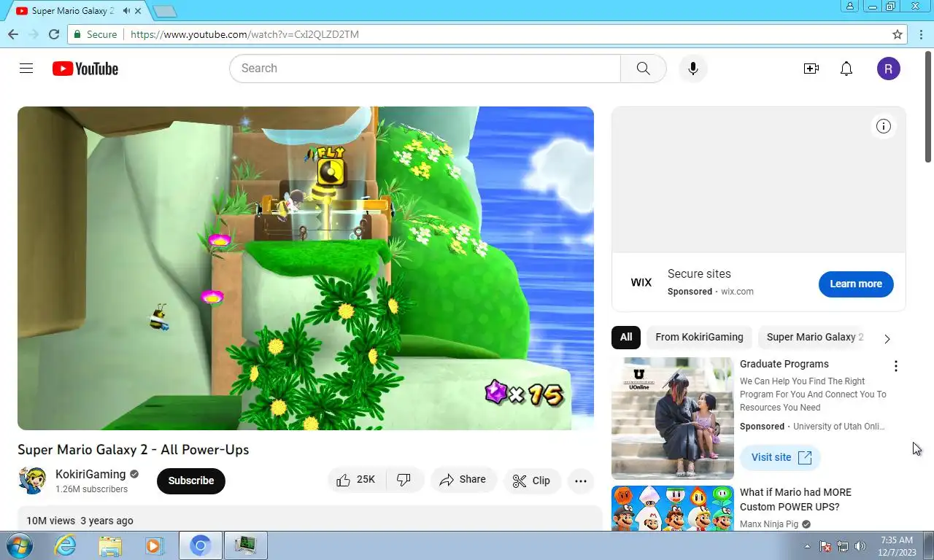Click the Clip button

point(531,481)
